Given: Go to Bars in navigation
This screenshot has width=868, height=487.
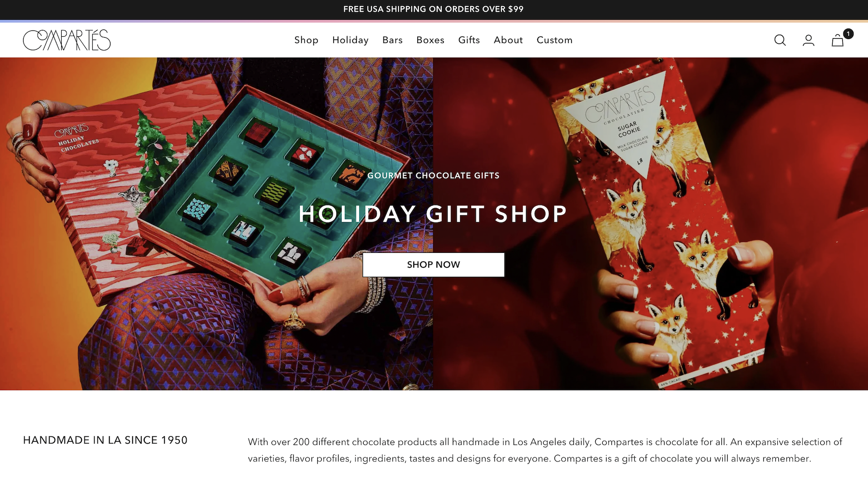Looking at the screenshot, I should click(x=393, y=40).
